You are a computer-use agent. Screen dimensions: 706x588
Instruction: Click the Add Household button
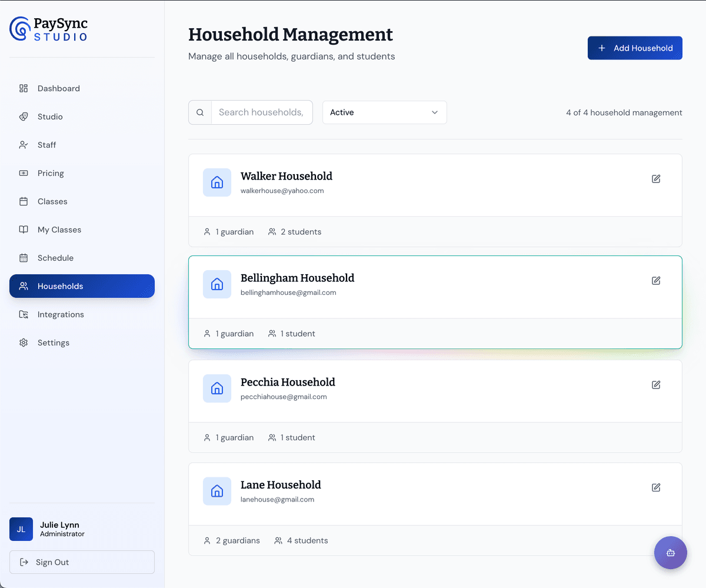pos(635,48)
